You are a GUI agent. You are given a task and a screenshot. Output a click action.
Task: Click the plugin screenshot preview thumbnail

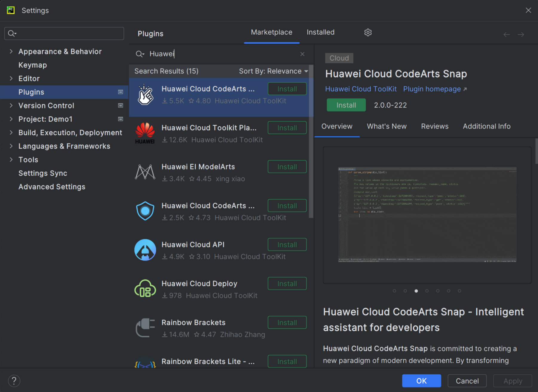427,215
